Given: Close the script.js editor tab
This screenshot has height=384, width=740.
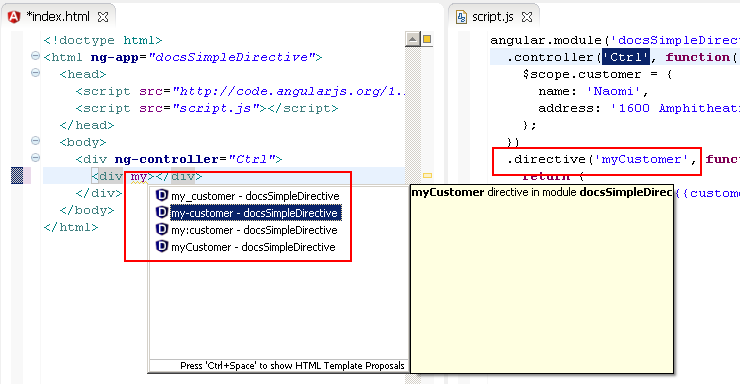Looking at the screenshot, I should (527, 17).
